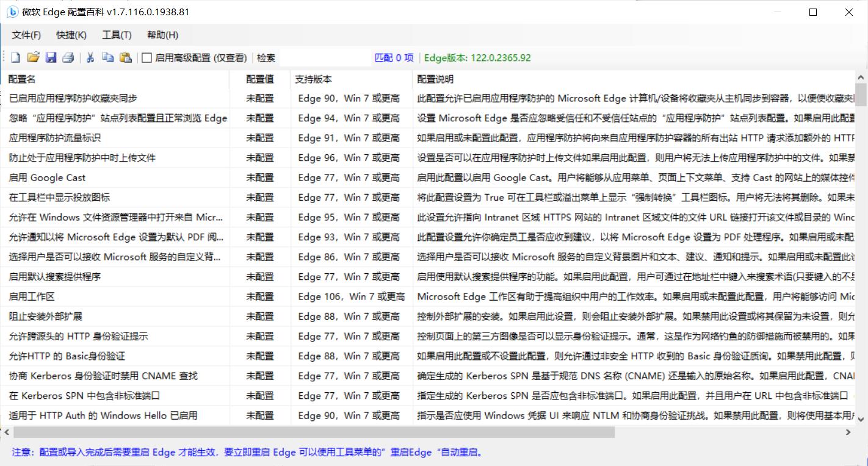868x466 pixels.
Task: Open the 文件(F) menu
Action: [x=26, y=35]
